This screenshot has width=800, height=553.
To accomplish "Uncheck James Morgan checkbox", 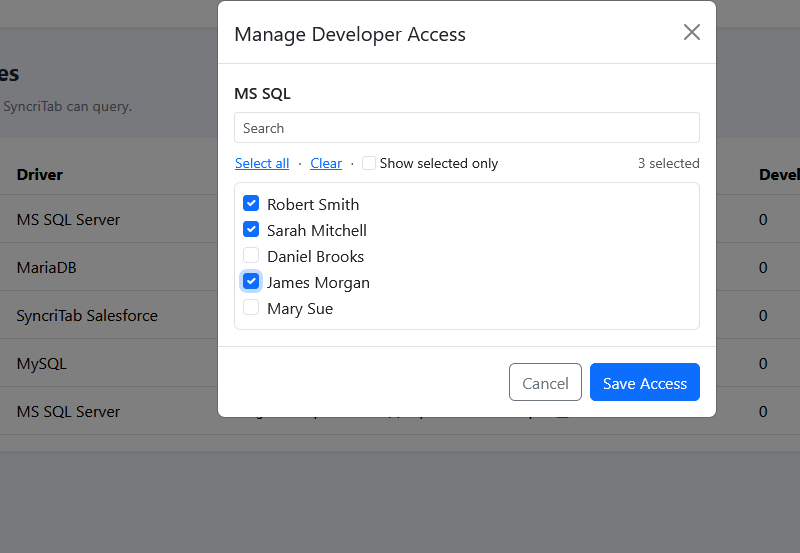I will [x=251, y=282].
